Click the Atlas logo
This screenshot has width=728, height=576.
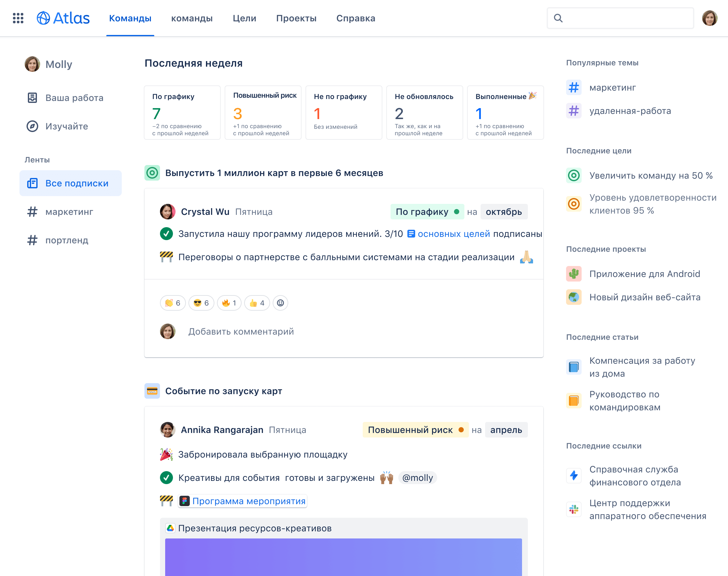tap(63, 18)
